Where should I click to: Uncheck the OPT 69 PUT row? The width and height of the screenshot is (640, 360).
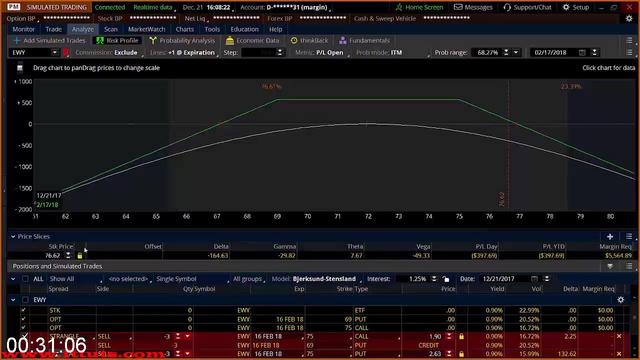pyautogui.click(x=23, y=319)
